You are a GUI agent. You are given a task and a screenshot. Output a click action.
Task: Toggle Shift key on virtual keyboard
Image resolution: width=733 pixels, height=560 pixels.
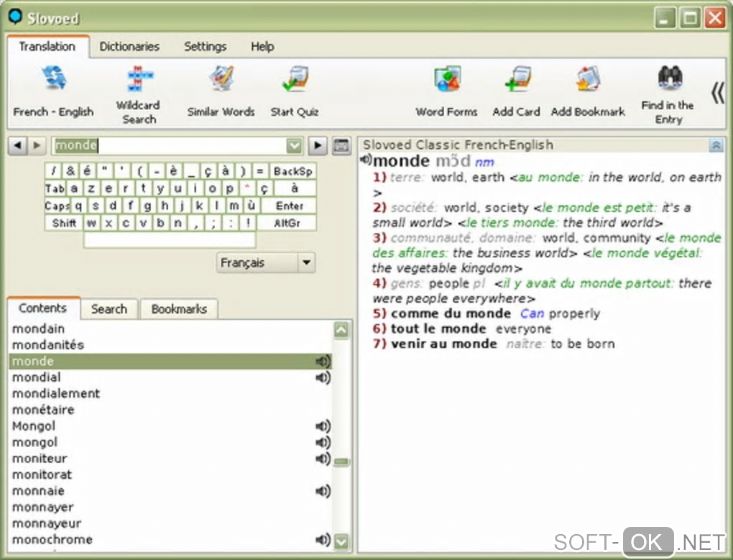coord(64,223)
